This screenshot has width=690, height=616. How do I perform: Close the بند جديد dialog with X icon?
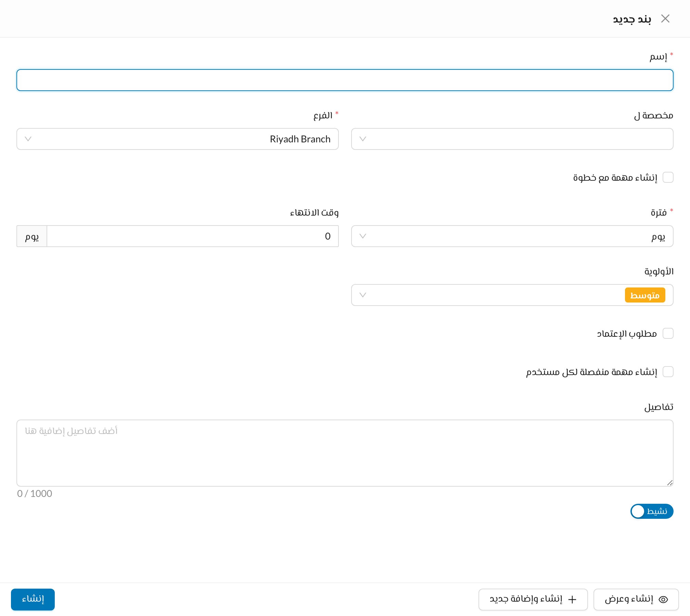pyautogui.click(x=665, y=18)
